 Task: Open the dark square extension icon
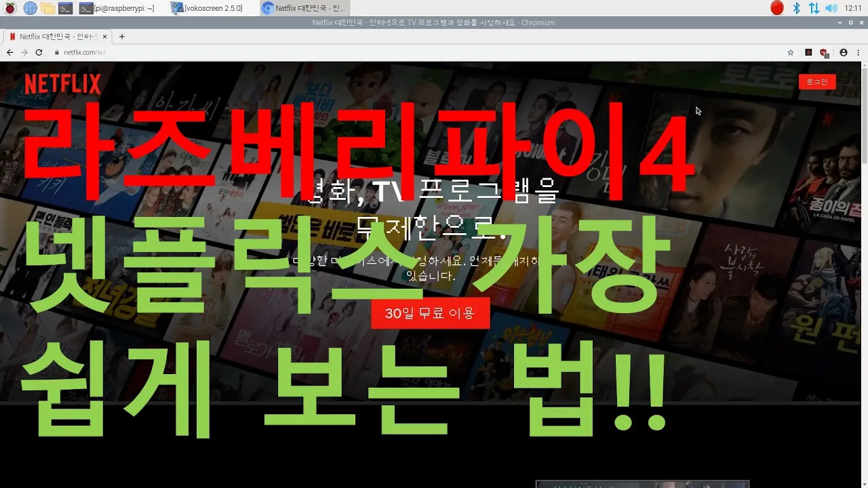[808, 52]
